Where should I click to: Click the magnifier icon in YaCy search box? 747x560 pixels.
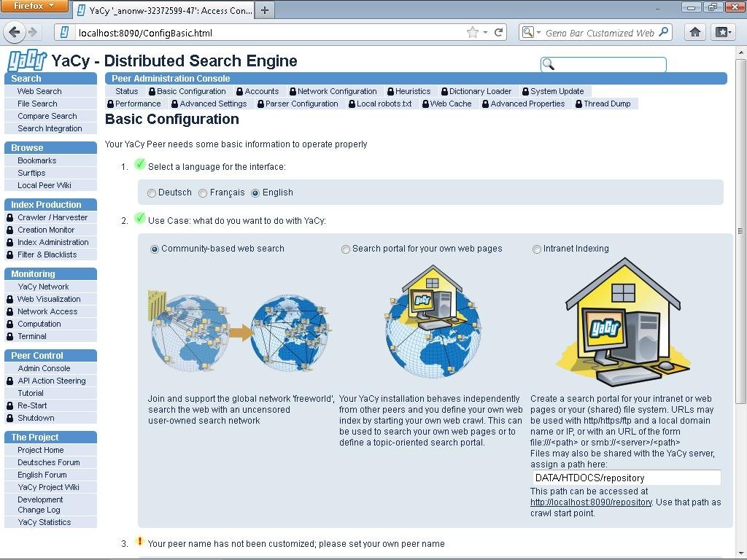tap(549, 64)
